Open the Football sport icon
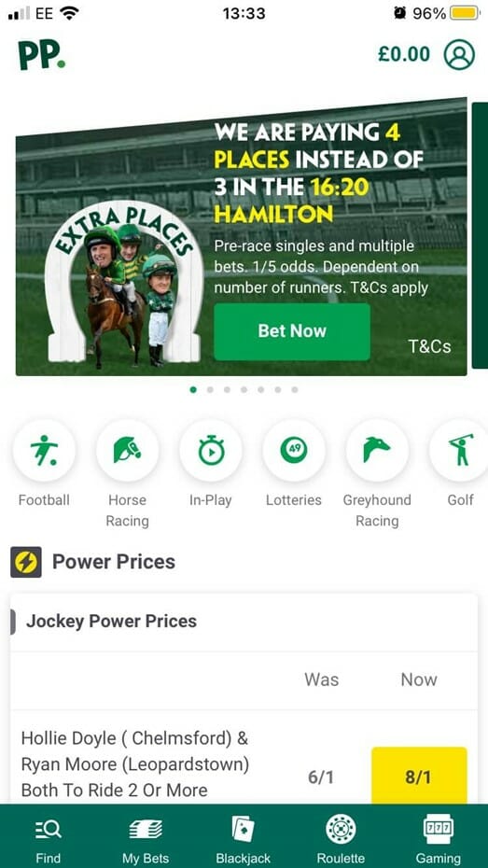Image resolution: width=488 pixels, height=868 pixels. 44,451
